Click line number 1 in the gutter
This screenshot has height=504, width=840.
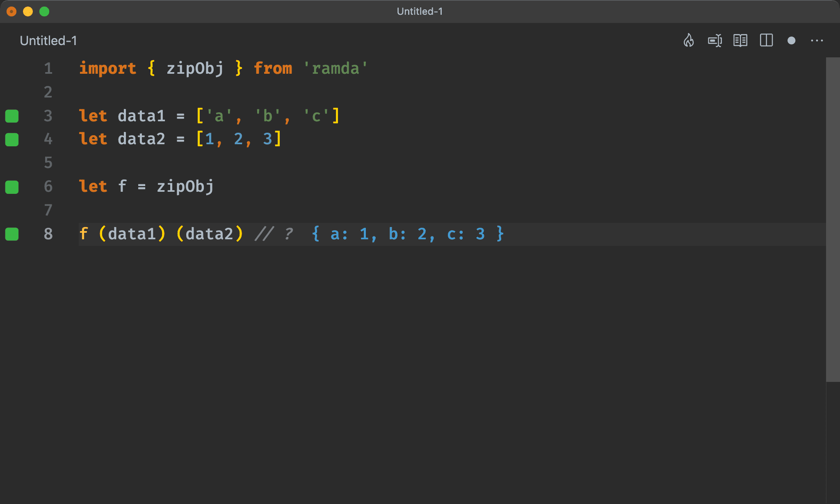click(x=48, y=68)
